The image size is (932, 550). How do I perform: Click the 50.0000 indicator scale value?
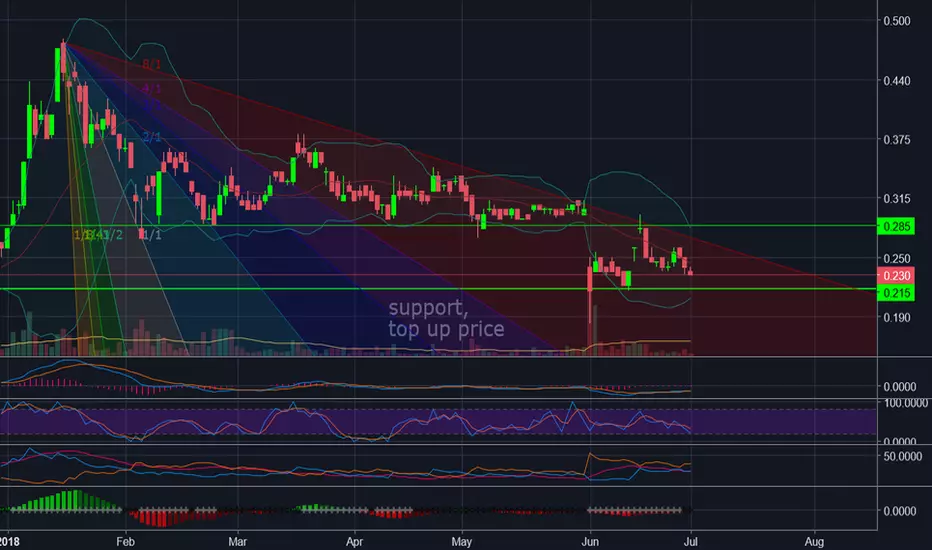coord(903,457)
